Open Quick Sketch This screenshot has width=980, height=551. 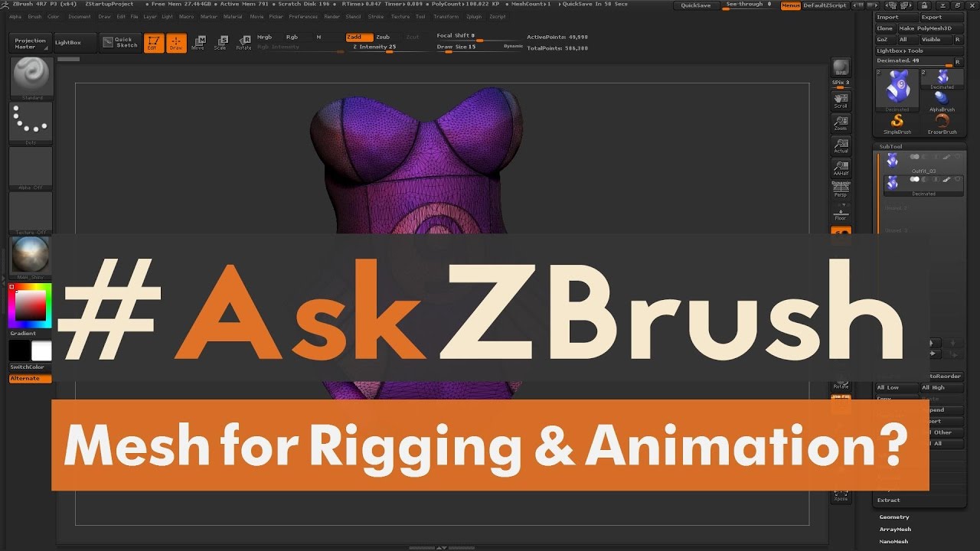[119, 43]
